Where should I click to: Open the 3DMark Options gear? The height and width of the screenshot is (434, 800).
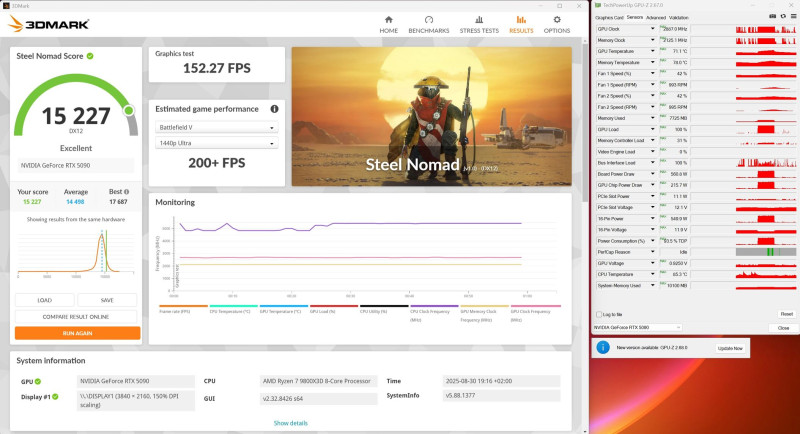(x=557, y=24)
